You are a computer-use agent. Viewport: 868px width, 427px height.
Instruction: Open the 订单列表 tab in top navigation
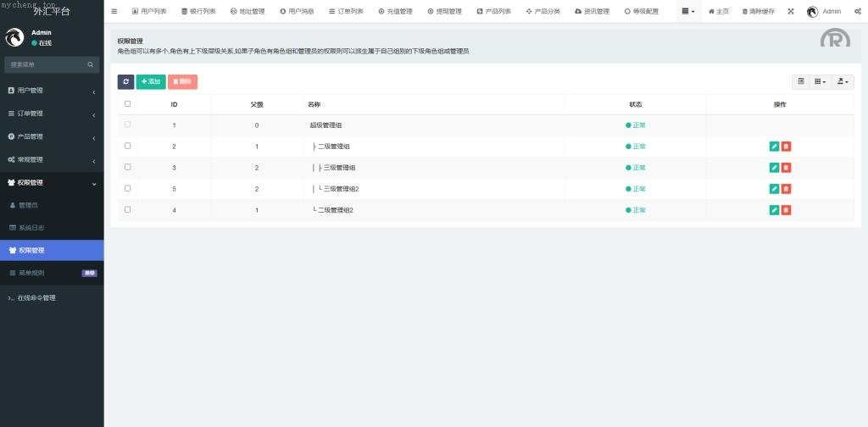point(346,12)
